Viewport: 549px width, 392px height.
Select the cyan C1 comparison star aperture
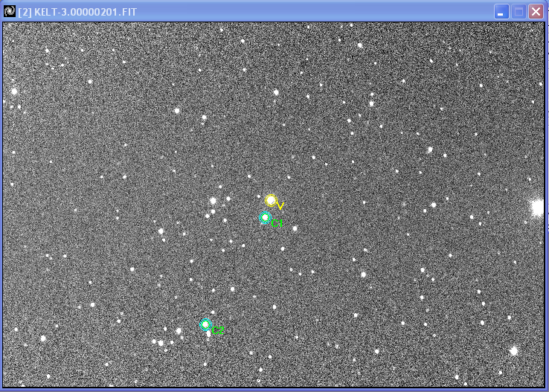[x=265, y=217]
